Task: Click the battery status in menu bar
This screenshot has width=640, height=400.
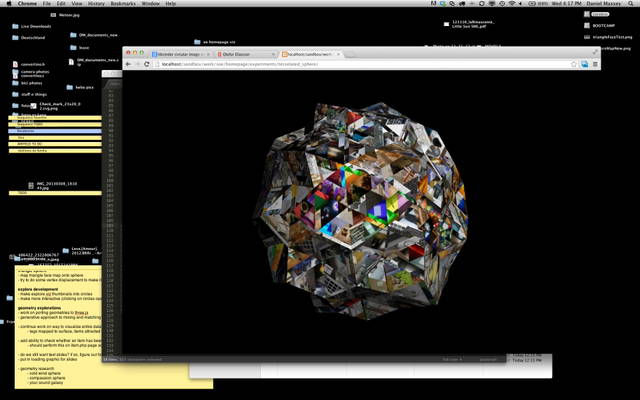Action: 538,3
